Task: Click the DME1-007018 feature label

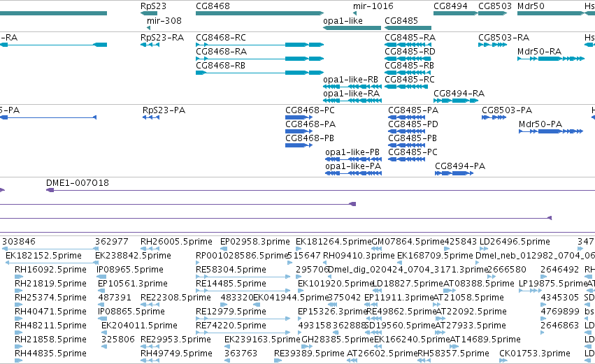Action: (78, 183)
